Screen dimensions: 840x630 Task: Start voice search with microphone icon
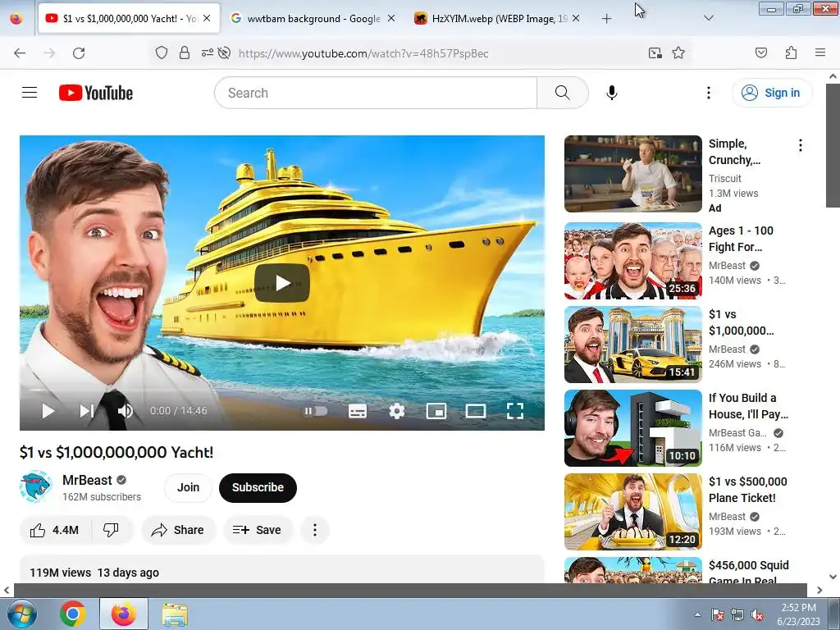pos(612,93)
